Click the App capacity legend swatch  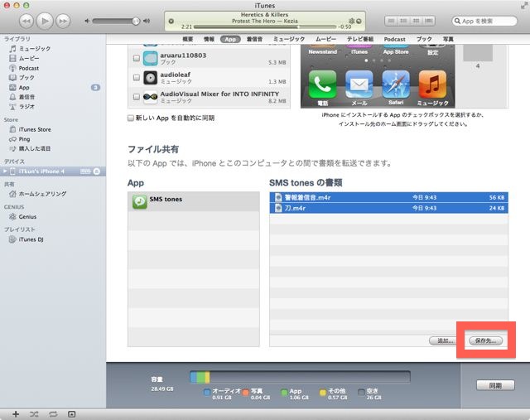(x=284, y=393)
